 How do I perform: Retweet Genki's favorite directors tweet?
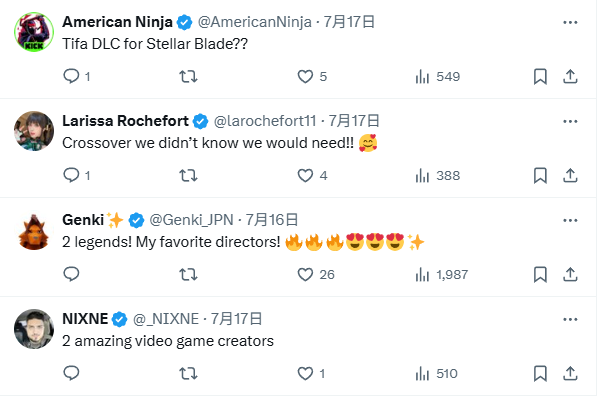[x=188, y=275]
